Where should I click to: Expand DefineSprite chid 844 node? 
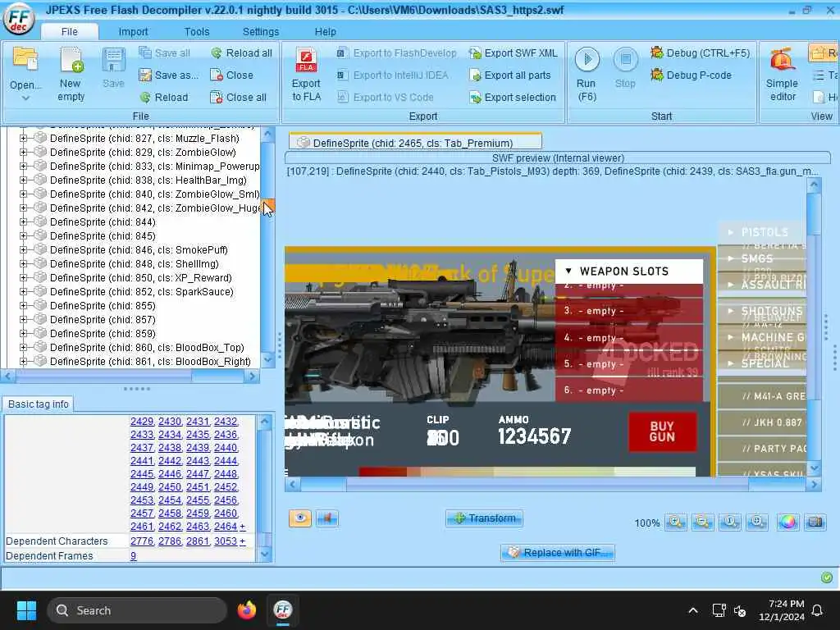coord(23,221)
